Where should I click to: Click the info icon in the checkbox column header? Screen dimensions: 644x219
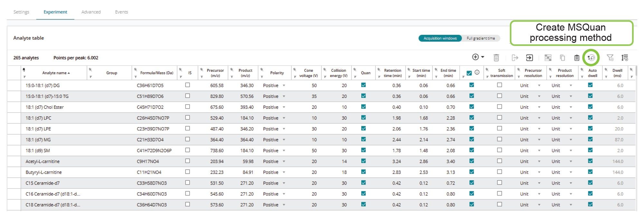477,72
